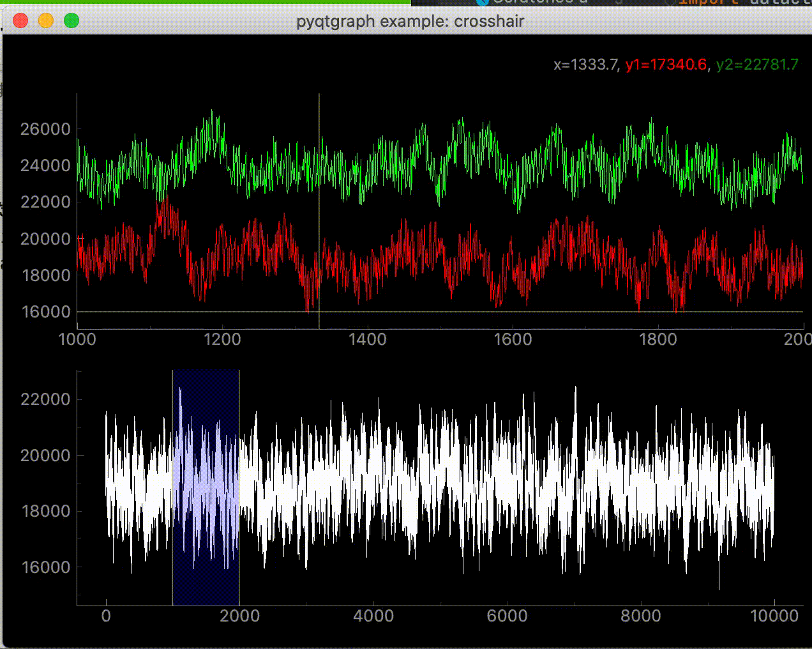Click the 1200 tick on upper x-axis
Viewport: 812px width, 649px height.
222,339
